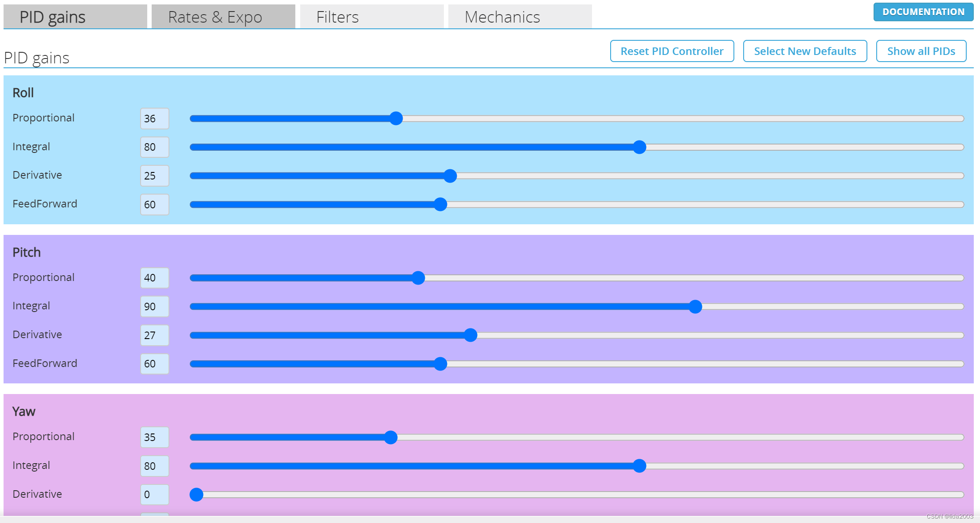Click the Yaw Integral value field

pyautogui.click(x=154, y=466)
